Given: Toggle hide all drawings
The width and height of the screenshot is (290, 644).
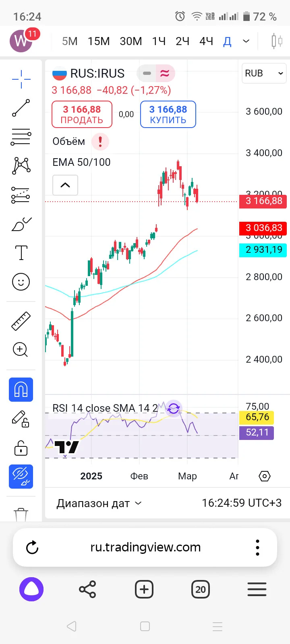Looking at the screenshot, I should point(21,477).
